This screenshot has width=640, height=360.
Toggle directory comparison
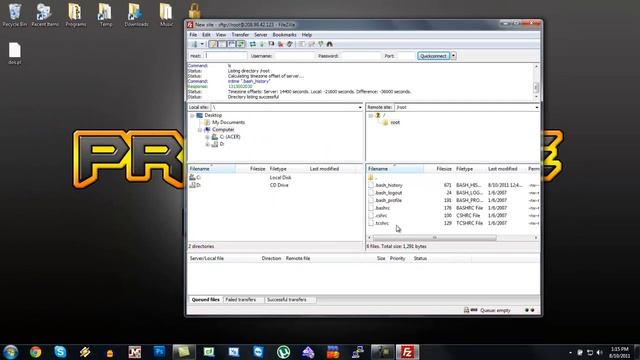pyautogui.click(x=311, y=44)
